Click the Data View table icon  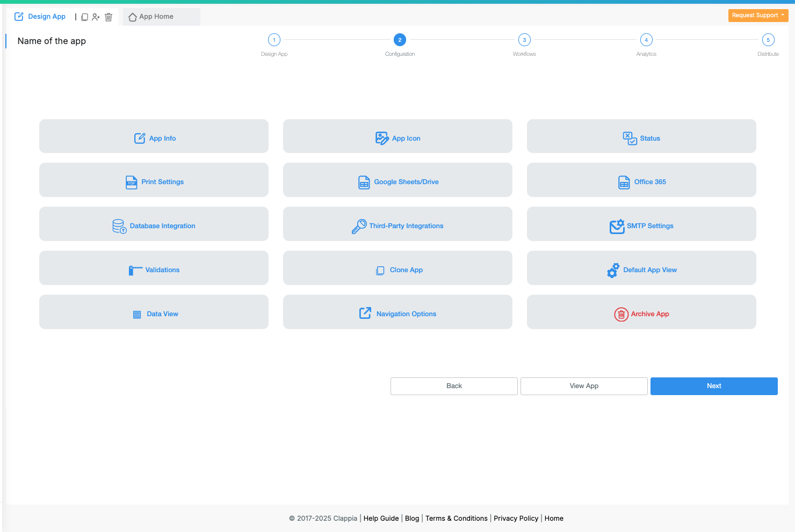tap(137, 315)
